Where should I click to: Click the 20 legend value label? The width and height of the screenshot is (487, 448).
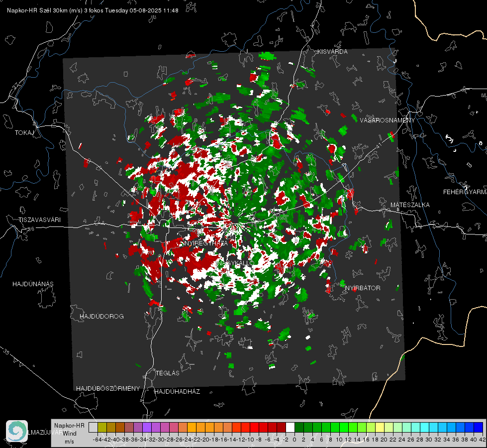pyautogui.click(x=384, y=440)
